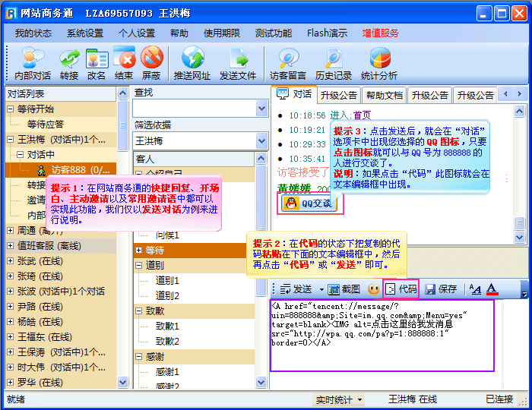Viewport: 532px width, 410px height.
Task: Click the 改名 rename icon
Action: [97, 63]
